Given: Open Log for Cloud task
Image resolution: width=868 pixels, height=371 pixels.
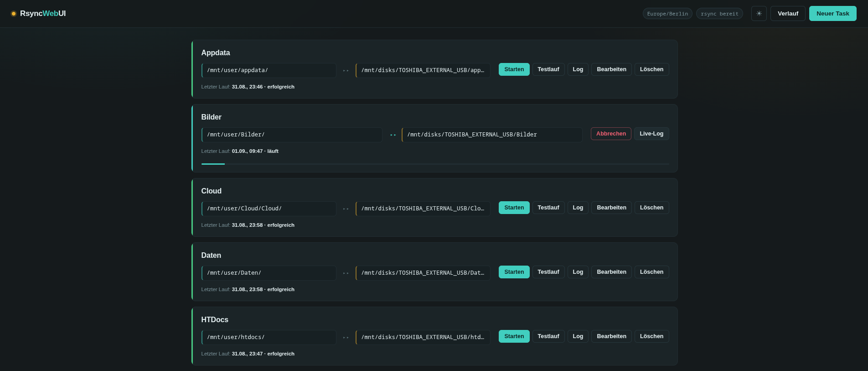Looking at the screenshot, I should (x=578, y=208).
